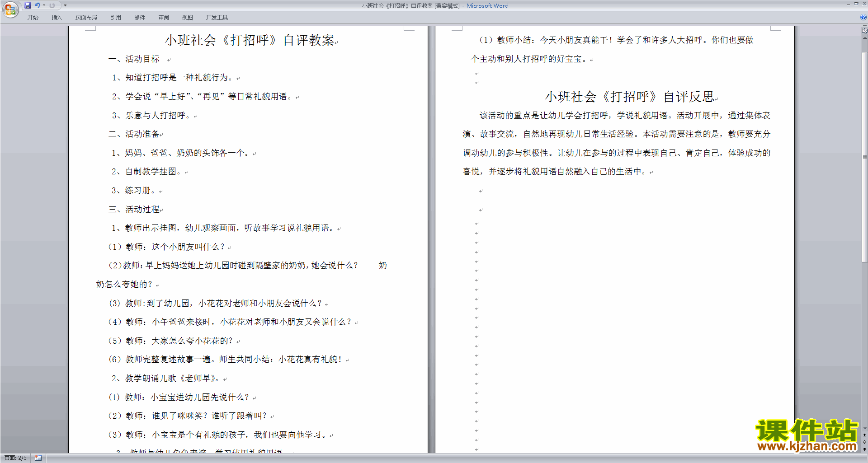The height and width of the screenshot is (463, 868).
Task: Click the line 自制教学挂图
Action: click(147, 172)
